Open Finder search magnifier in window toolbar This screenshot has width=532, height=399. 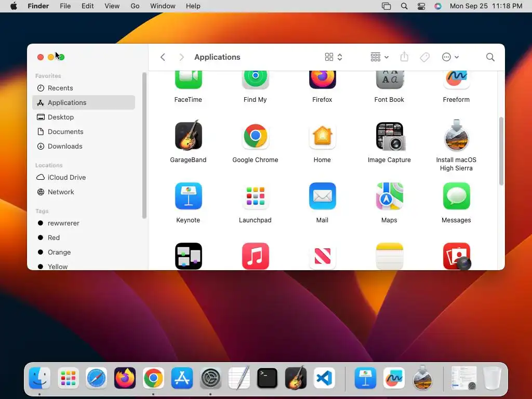490,57
